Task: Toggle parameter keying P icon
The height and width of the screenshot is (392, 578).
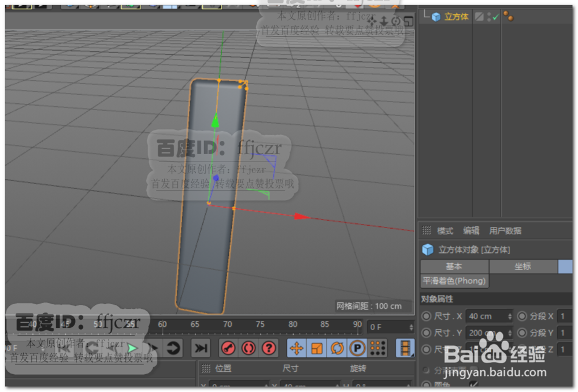Action: [357, 348]
